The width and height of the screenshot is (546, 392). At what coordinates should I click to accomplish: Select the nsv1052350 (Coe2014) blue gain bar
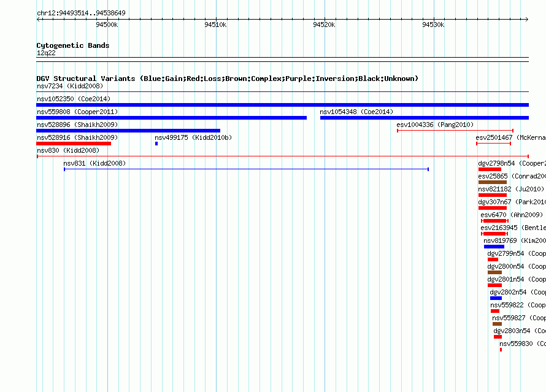click(x=282, y=105)
